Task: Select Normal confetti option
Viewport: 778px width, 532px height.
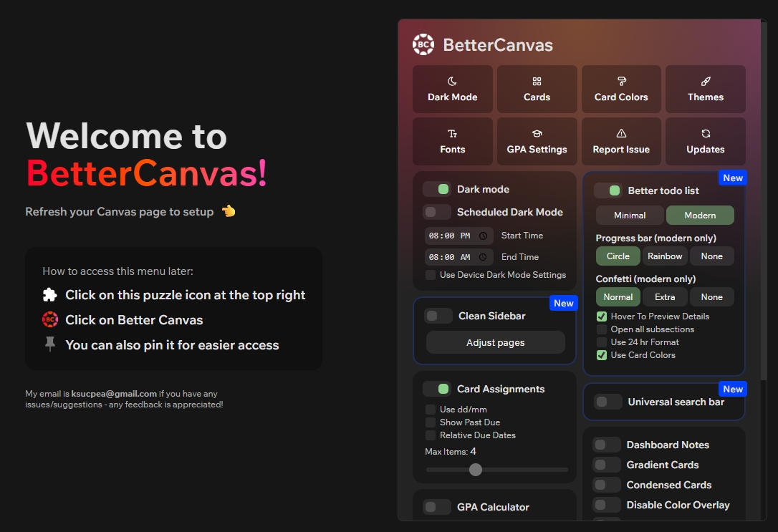Action: 618,297
